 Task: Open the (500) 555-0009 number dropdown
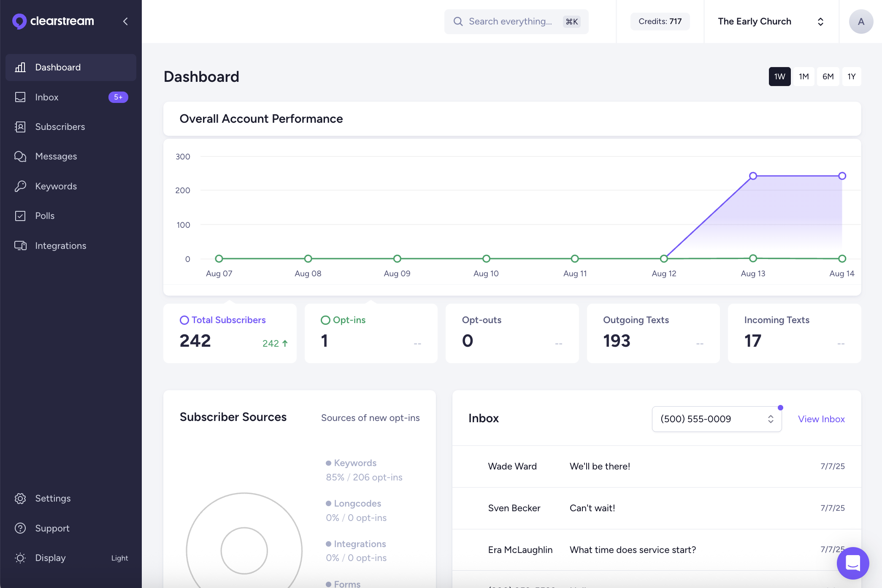click(x=716, y=418)
